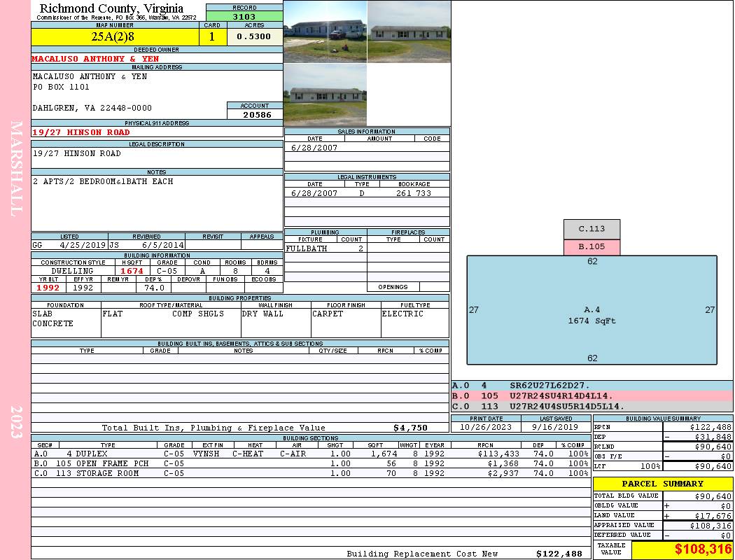The image size is (735, 560).
Task: Select the A.0 DUPLEX building section row
Action: pos(311,454)
